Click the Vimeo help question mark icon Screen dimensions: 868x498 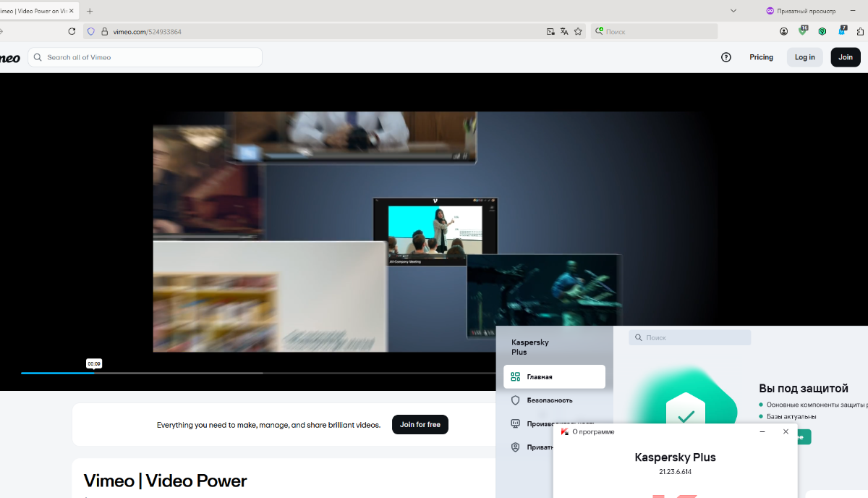coord(726,57)
